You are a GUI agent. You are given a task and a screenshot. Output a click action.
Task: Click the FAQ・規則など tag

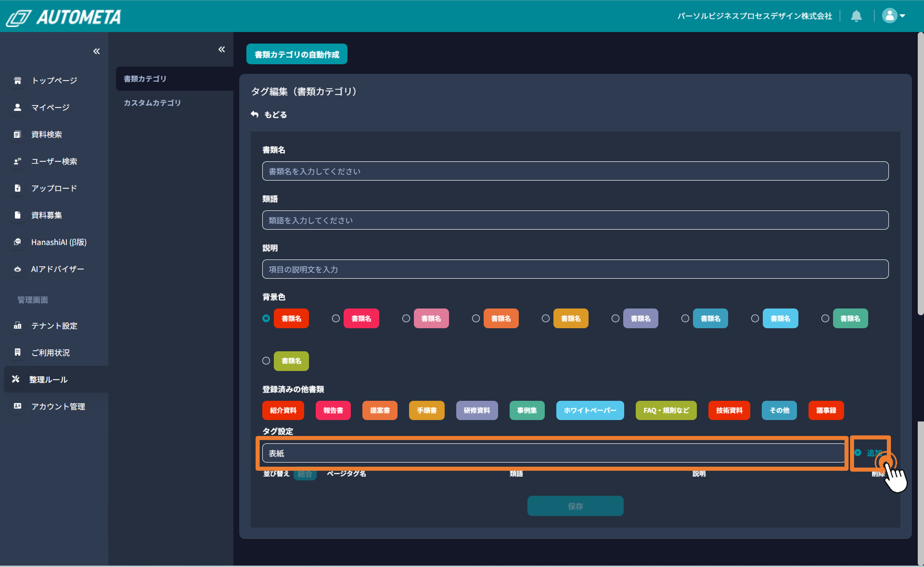(x=666, y=410)
